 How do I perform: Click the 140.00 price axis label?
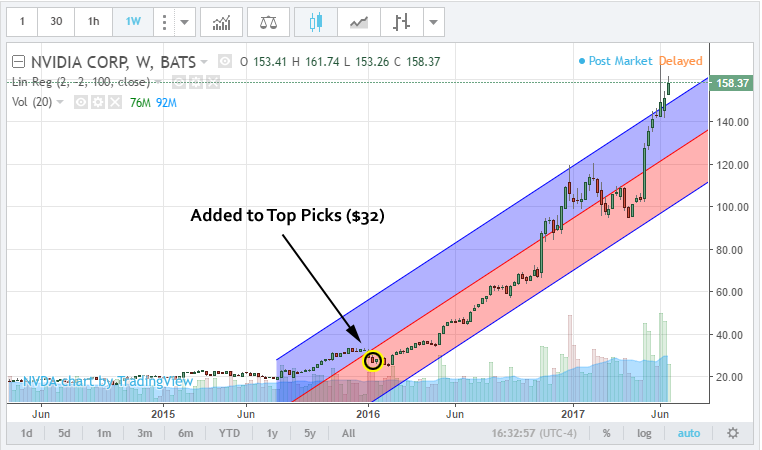point(732,122)
